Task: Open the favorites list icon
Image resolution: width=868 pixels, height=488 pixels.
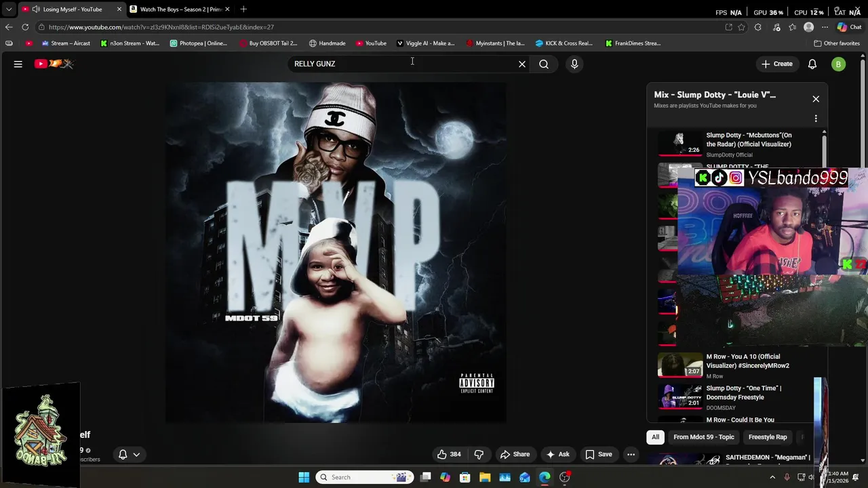Action: (792, 27)
